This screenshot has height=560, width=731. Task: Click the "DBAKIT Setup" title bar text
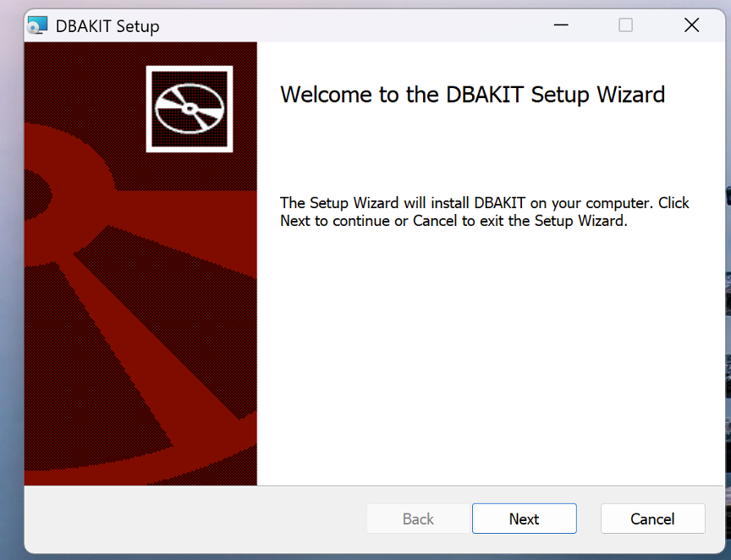tap(107, 26)
